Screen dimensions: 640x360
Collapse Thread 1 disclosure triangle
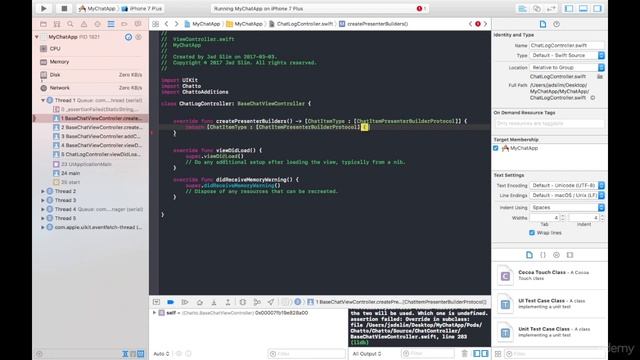(43, 100)
